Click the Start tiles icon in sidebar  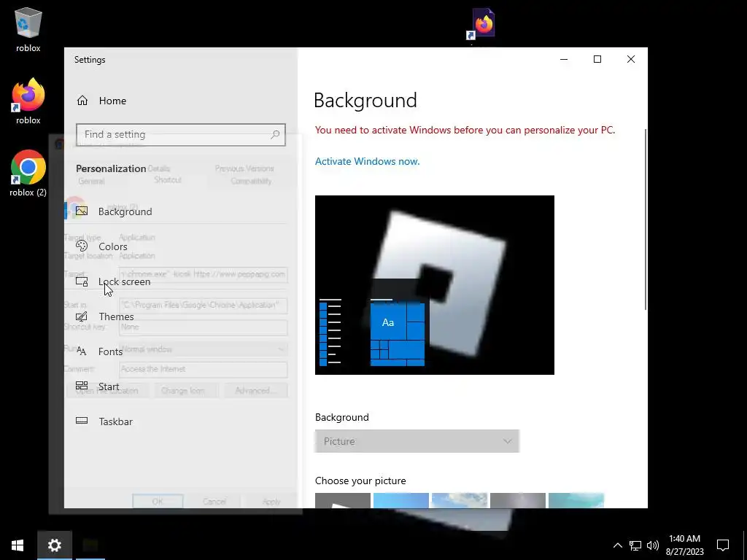[82, 386]
